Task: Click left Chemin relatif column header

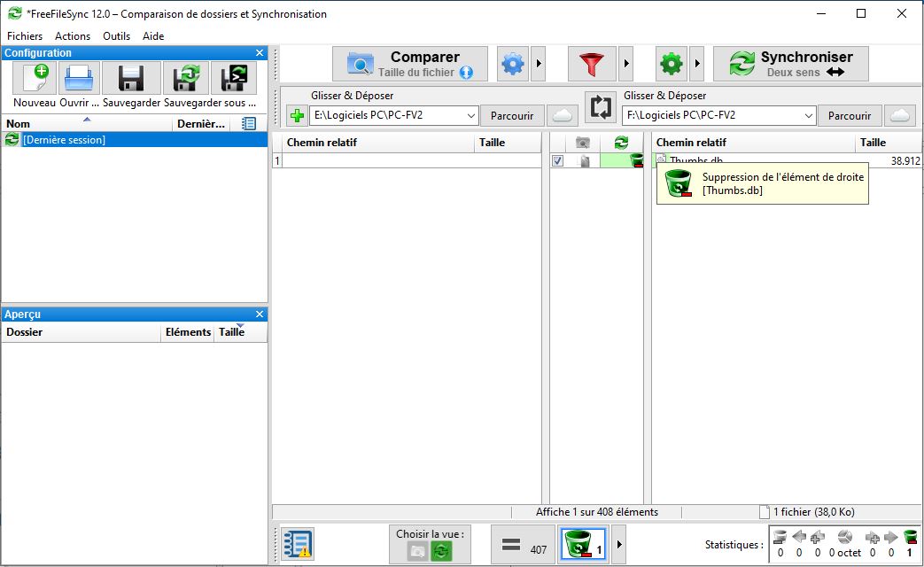Action: (378, 143)
